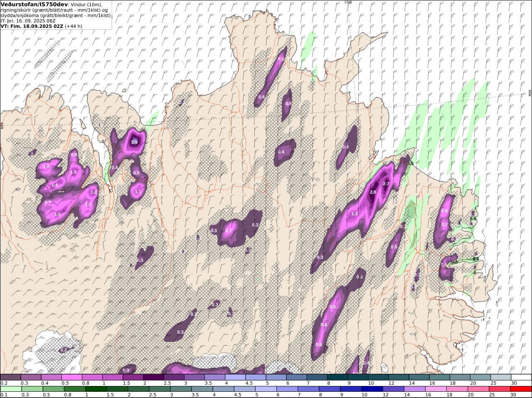This screenshot has width=532, height=398.
Task: Select the lower legend swatch labeled 3.5
Action: (202, 389)
